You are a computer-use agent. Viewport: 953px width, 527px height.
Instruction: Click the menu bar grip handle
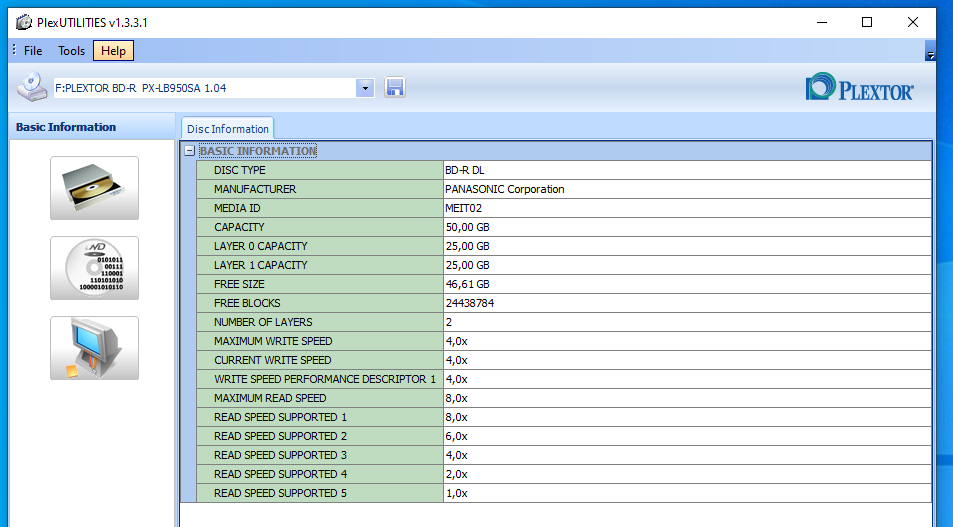click(14, 50)
